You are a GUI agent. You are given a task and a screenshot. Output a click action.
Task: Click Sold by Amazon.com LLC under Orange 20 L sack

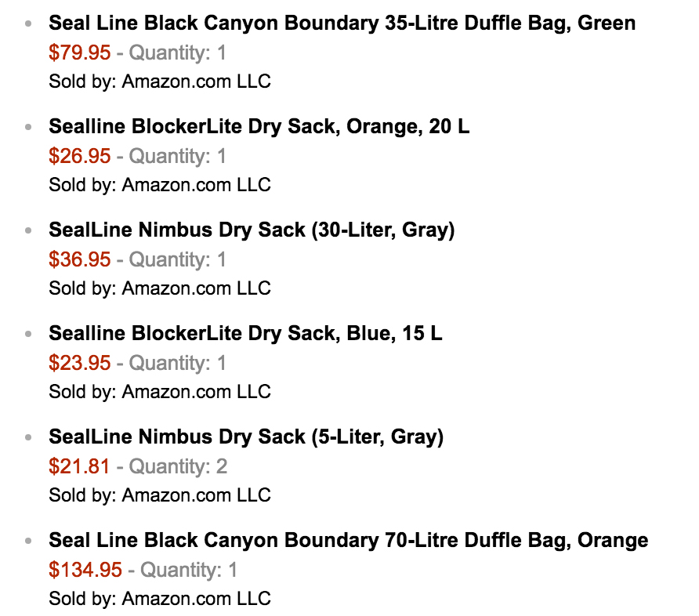(160, 185)
